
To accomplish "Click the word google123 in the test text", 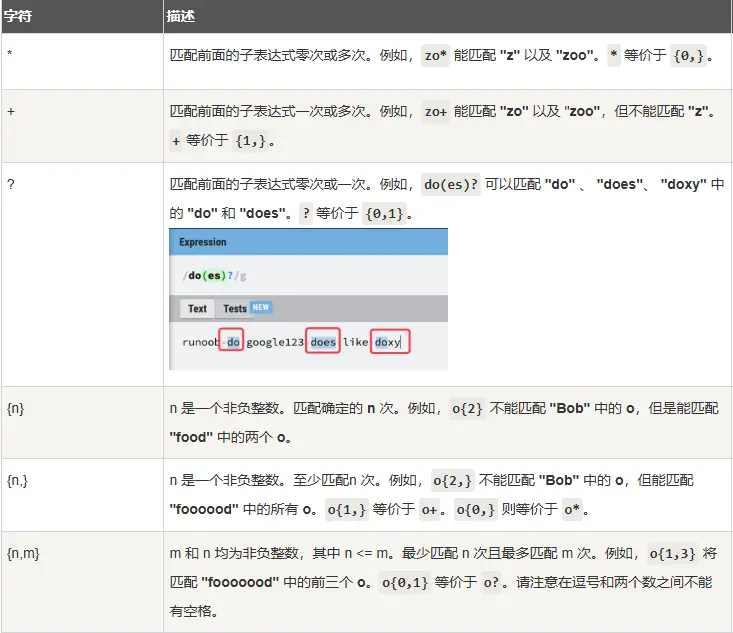I will (275, 342).
